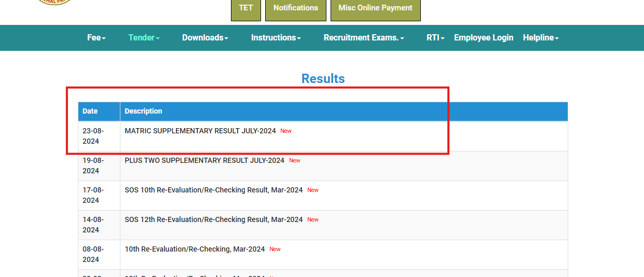The image size is (644, 277).
Task: Click New badge beside MATRIC SUPPLEMENTARY result
Action: click(286, 131)
